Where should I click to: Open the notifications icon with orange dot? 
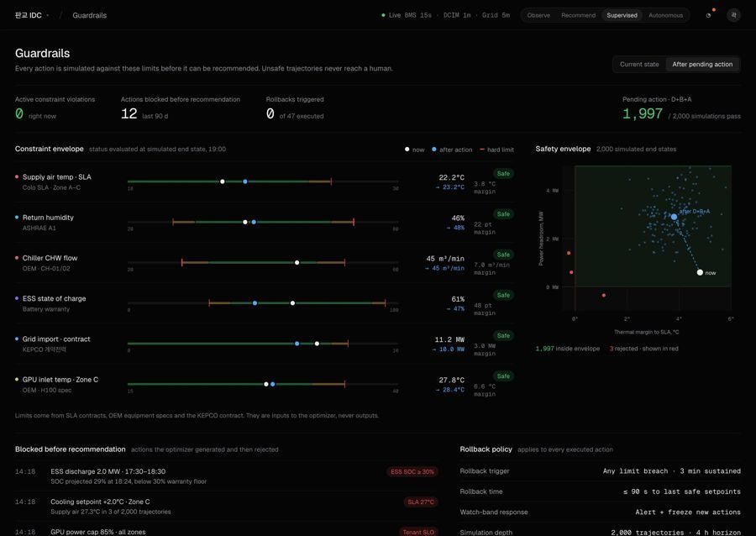point(709,15)
